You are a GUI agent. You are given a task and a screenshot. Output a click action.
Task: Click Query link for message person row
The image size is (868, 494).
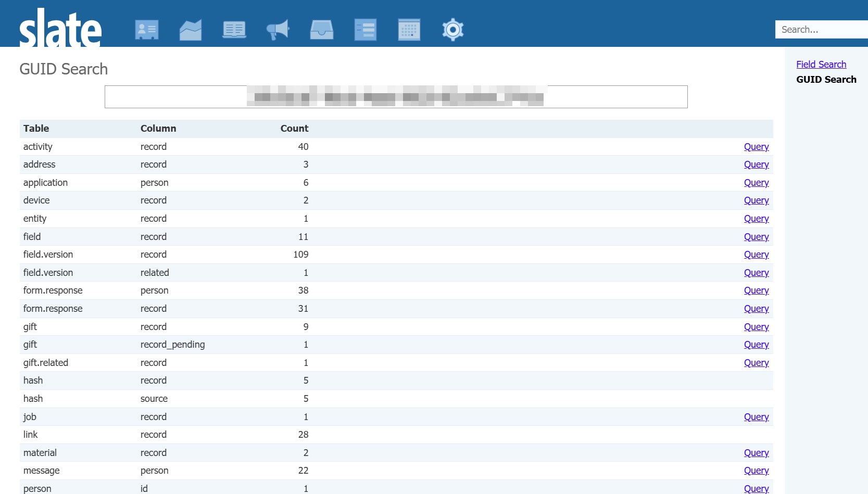pos(756,471)
